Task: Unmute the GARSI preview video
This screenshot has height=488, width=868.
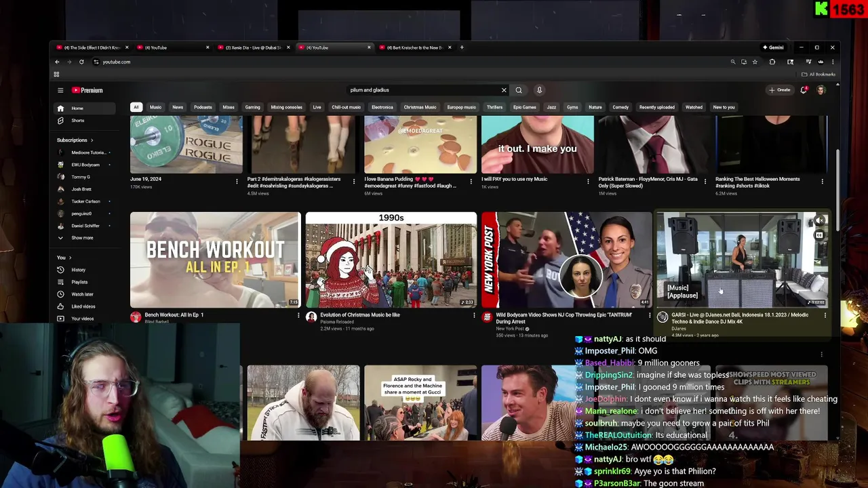Action: [x=819, y=221]
